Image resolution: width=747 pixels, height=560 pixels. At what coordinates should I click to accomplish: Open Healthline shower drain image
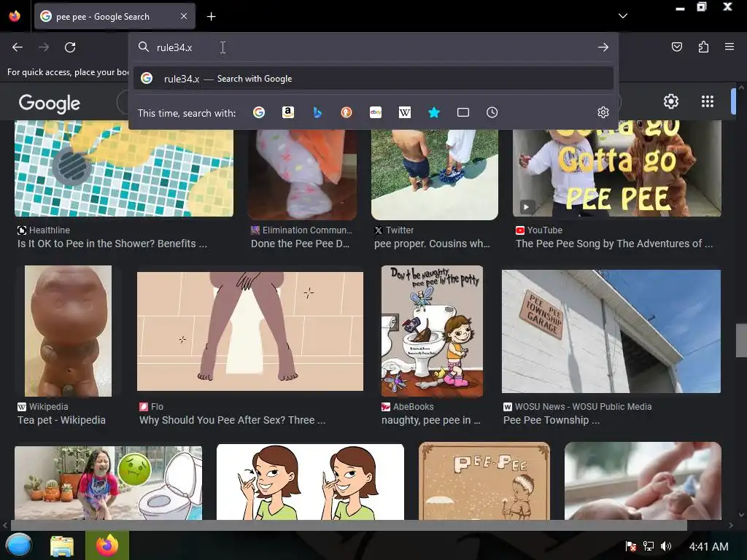[124, 168]
